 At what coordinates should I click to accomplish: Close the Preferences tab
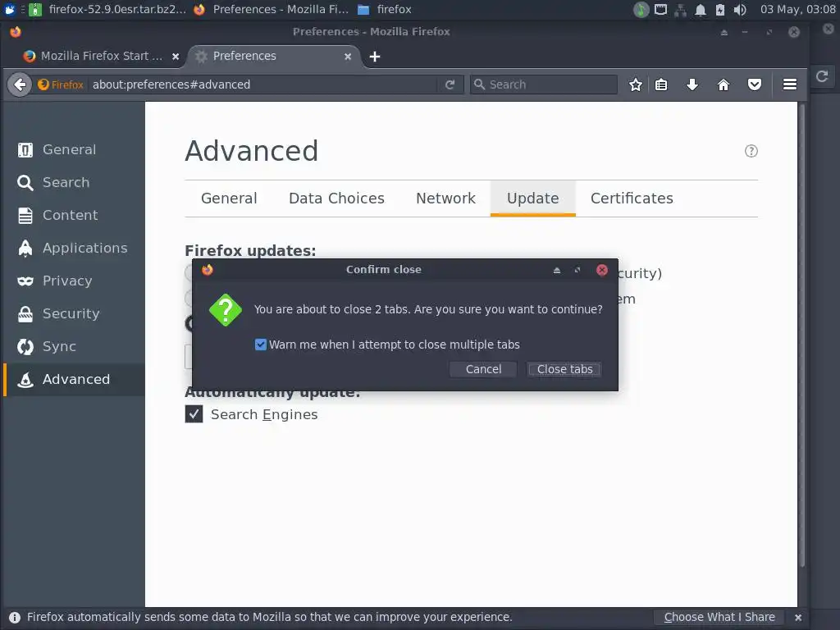[x=348, y=57]
